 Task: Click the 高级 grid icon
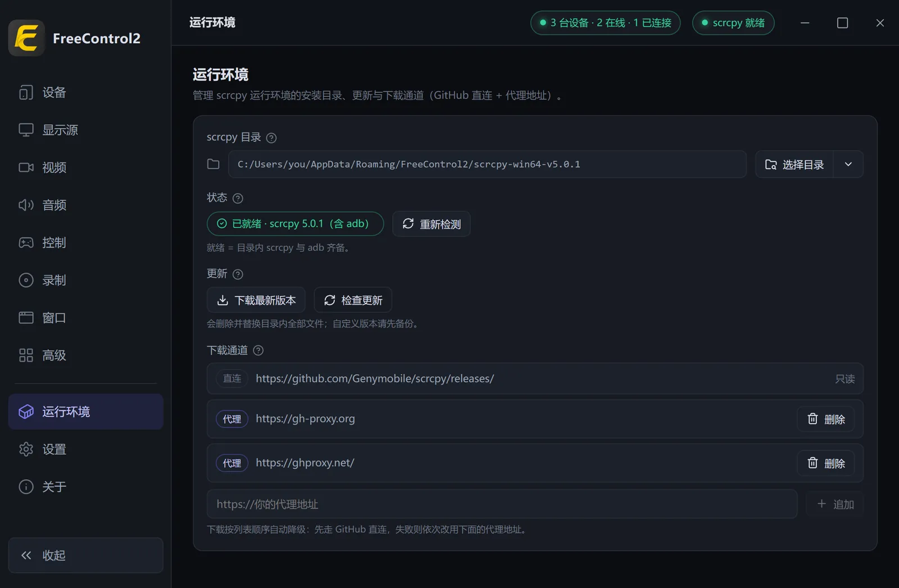point(26,355)
